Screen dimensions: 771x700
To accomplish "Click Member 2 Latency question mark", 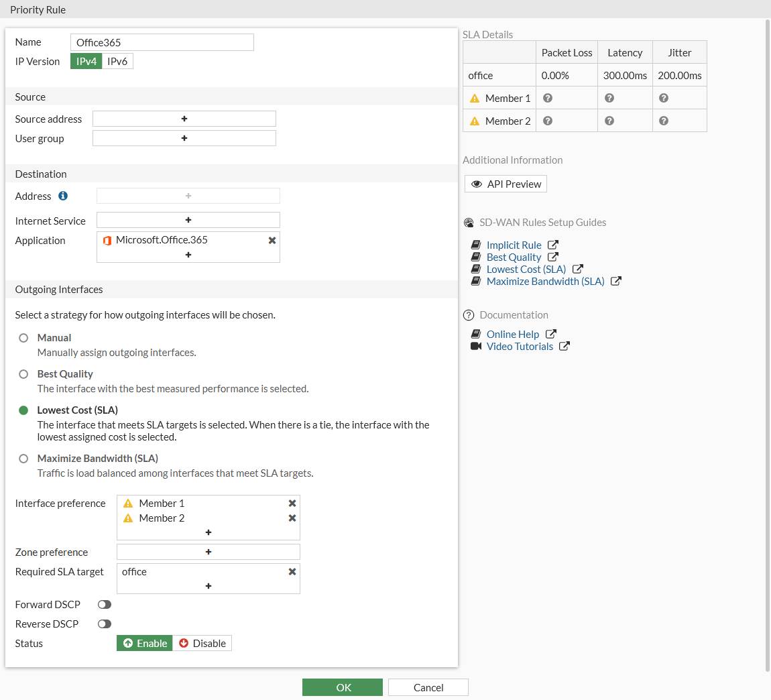I will [x=609, y=121].
